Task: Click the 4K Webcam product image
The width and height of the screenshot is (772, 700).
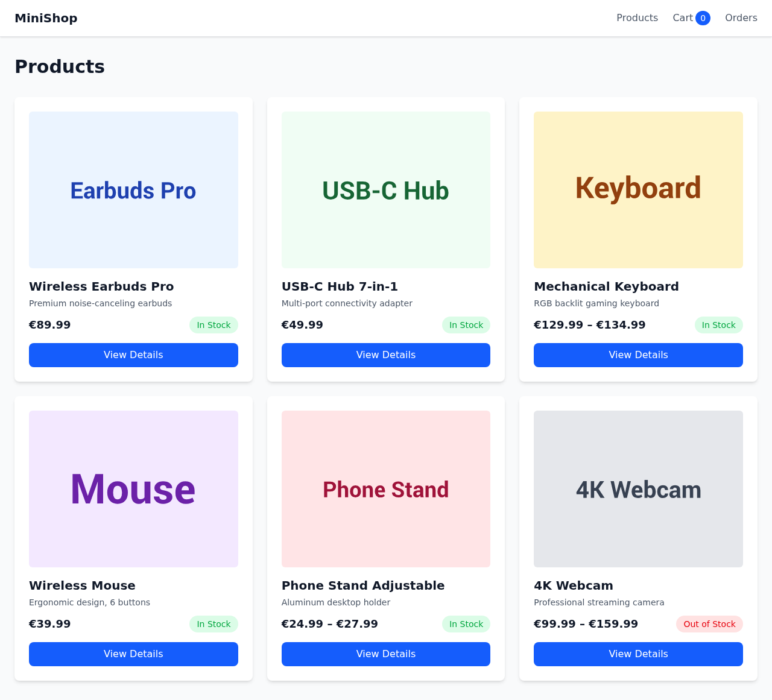Action: point(638,489)
